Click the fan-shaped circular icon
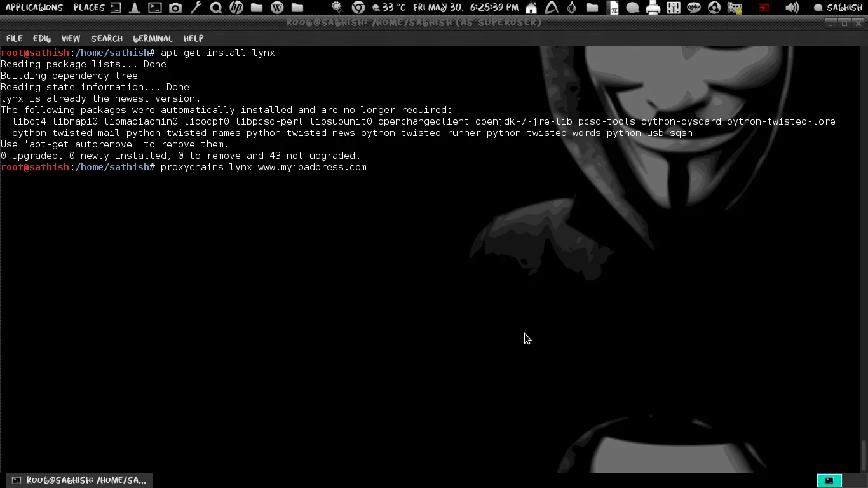868x488 pixels. point(714,8)
